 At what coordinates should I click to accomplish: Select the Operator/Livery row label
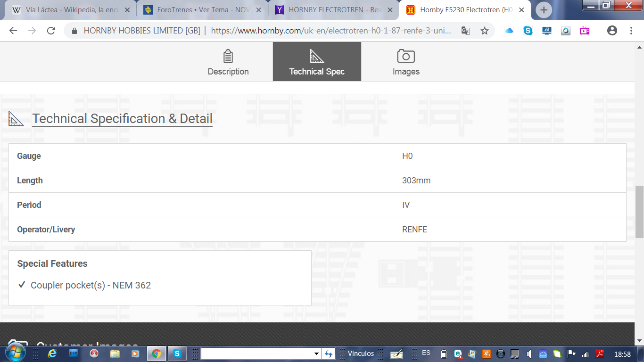pyautogui.click(x=46, y=230)
